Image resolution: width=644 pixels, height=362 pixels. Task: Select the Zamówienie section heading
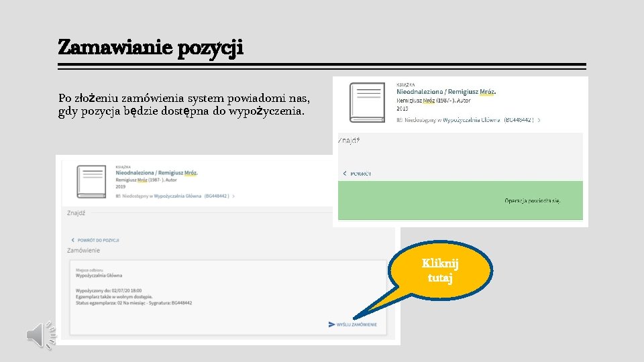click(83, 250)
